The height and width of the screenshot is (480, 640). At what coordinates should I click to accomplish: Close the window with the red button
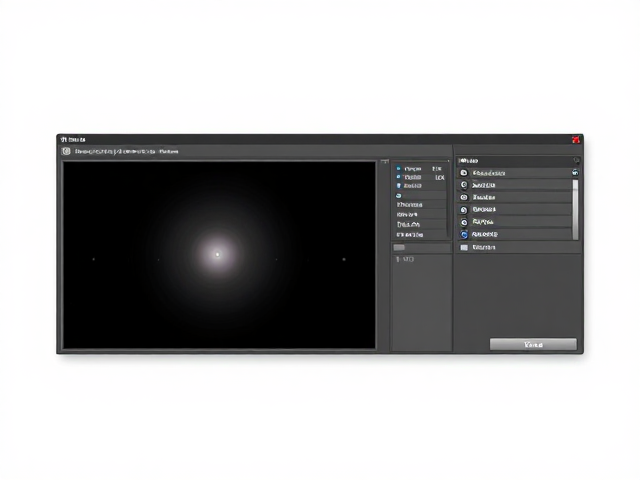click(576, 140)
